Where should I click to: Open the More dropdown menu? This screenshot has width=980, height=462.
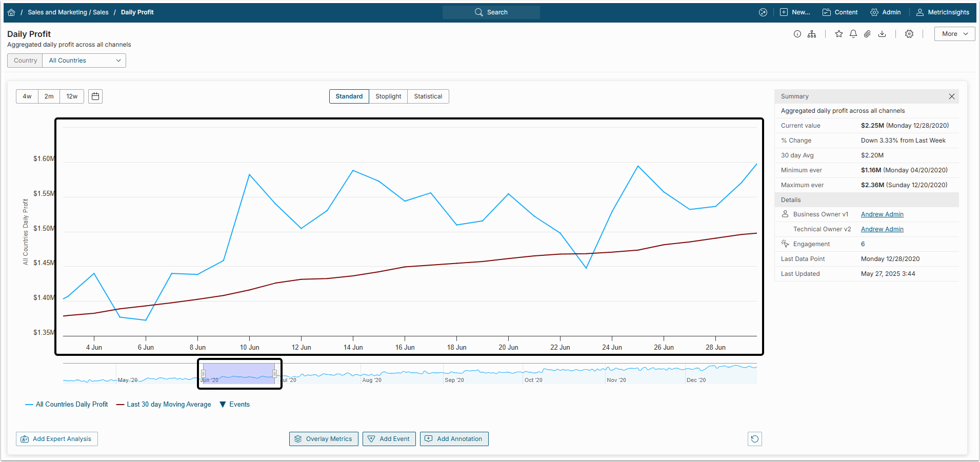(x=954, y=34)
